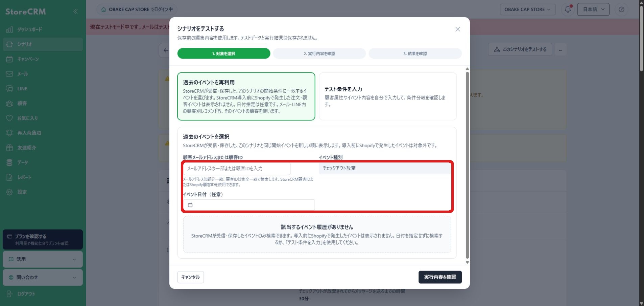Click the プランを確認する banner
The width and height of the screenshot is (644, 306).
tap(43, 239)
